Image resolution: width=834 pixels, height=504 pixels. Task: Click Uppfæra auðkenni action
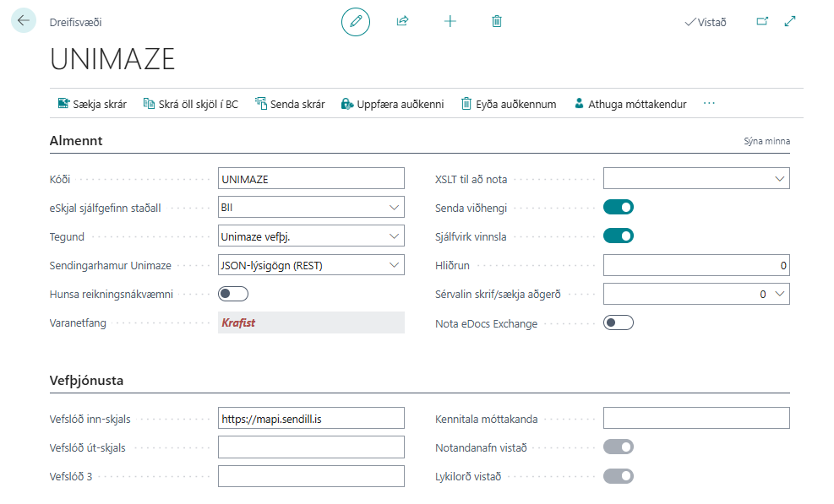[x=393, y=104]
